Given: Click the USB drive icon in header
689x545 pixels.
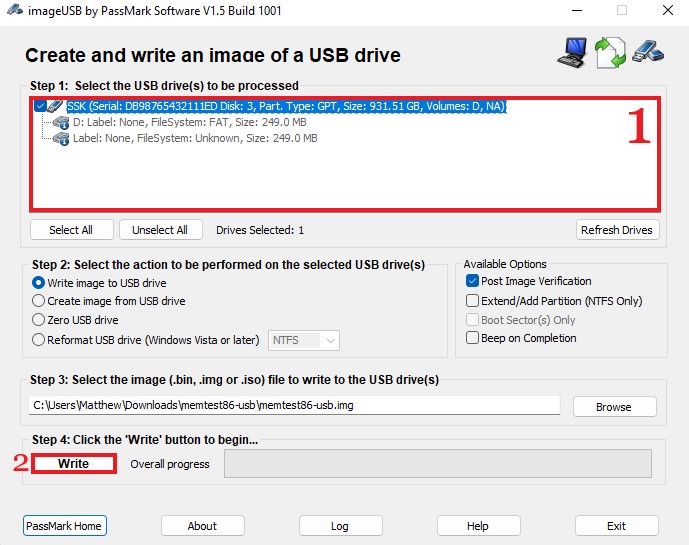Looking at the screenshot, I should [648, 51].
